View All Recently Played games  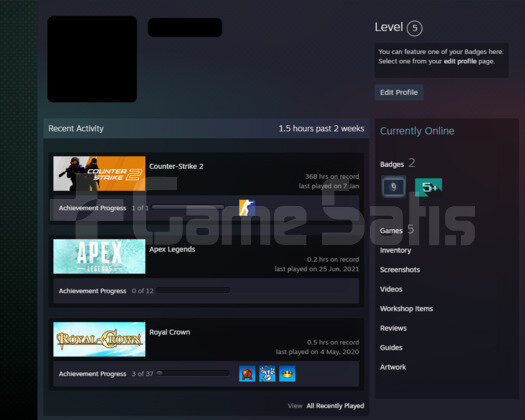[335, 406]
